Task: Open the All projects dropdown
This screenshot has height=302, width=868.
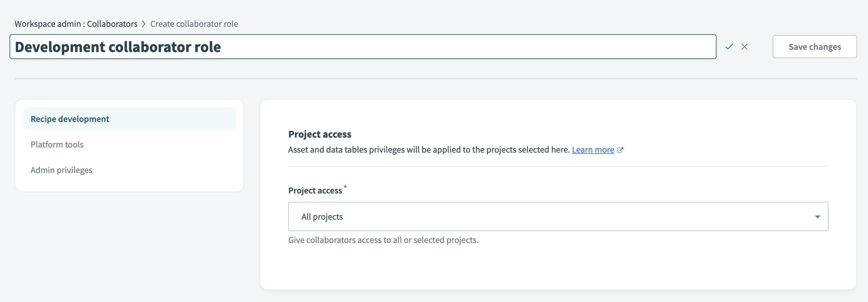Action: pyautogui.click(x=558, y=216)
